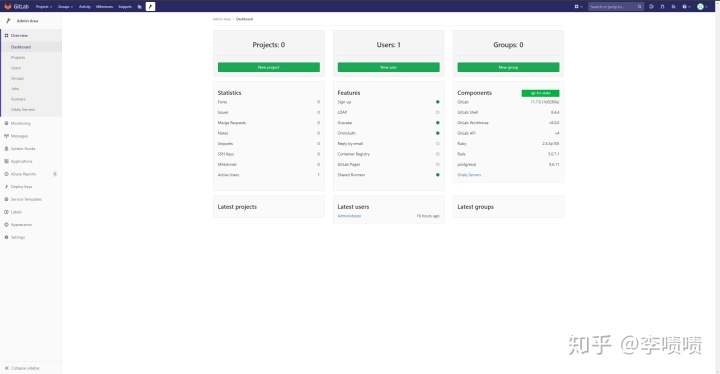Focus the Search or jump to field

pyautogui.click(x=616, y=7)
